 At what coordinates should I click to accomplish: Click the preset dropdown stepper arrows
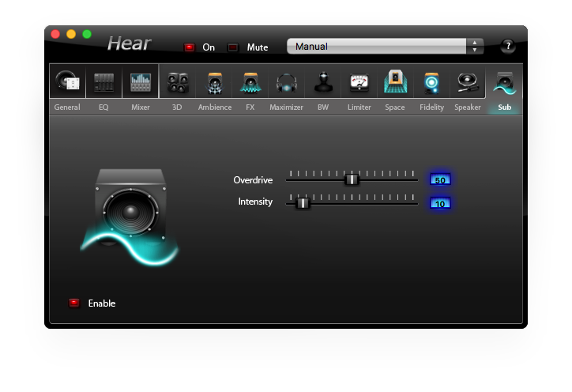[474, 47]
